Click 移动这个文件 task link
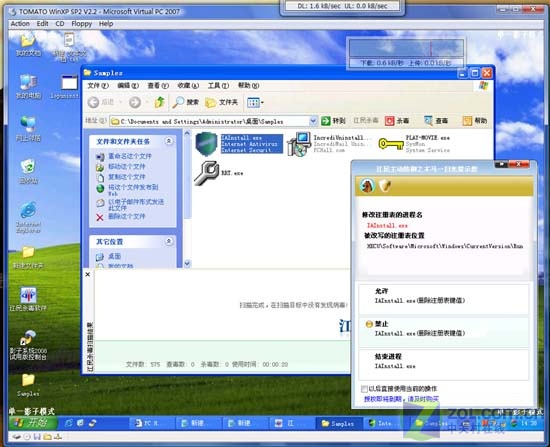Image resolution: width=550 pixels, height=447 pixels. 127,167
